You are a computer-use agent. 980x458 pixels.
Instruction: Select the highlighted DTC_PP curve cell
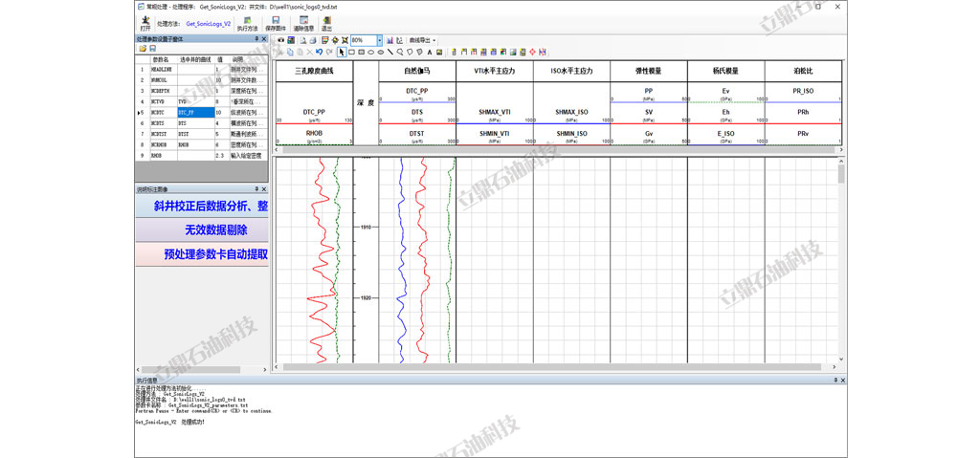point(195,113)
